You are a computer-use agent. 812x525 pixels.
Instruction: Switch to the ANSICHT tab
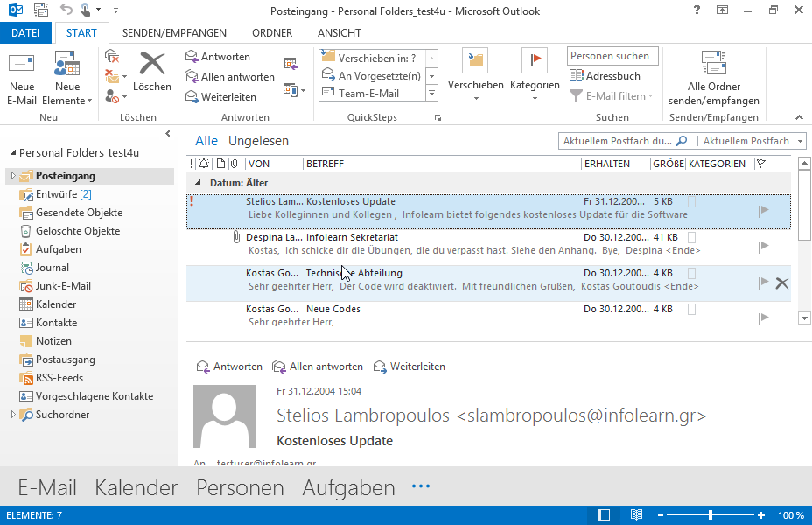339,33
